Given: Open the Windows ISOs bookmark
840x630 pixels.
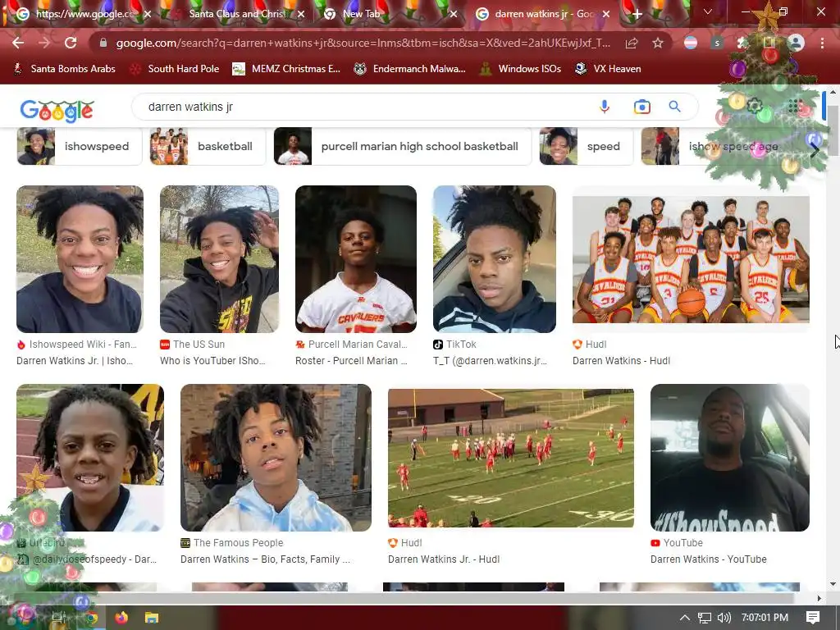Looking at the screenshot, I should coord(520,69).
